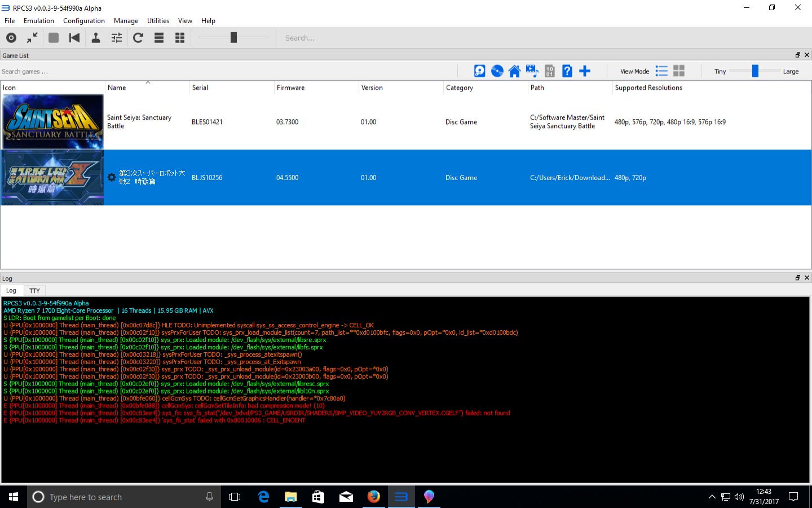Toggle HDD games category filter
Viewport: 812px width, 508px height.
pos(479,71)
